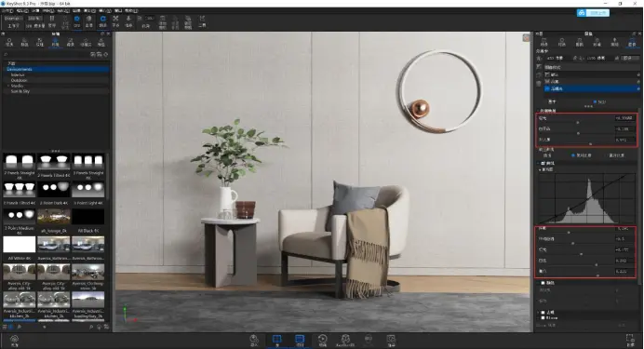This screenshot has height=349, width=644.
Task: Open the Startup workspace dropdown
Action: click(14, 18)
